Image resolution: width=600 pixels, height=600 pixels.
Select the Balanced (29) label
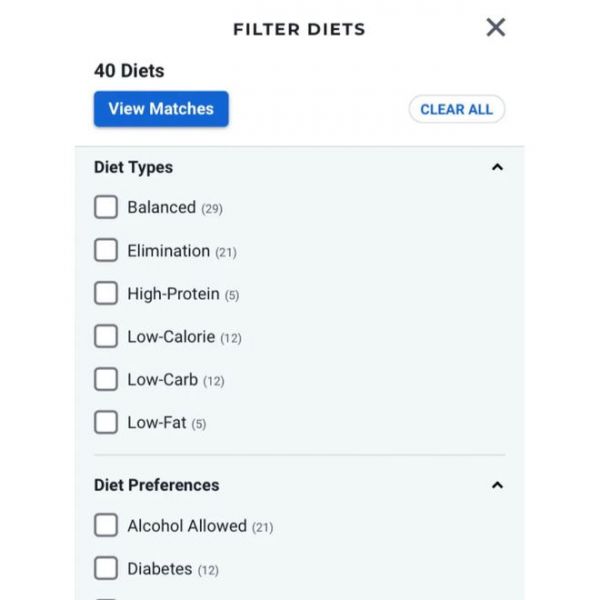pyautogui.click(x=175, y=208)
